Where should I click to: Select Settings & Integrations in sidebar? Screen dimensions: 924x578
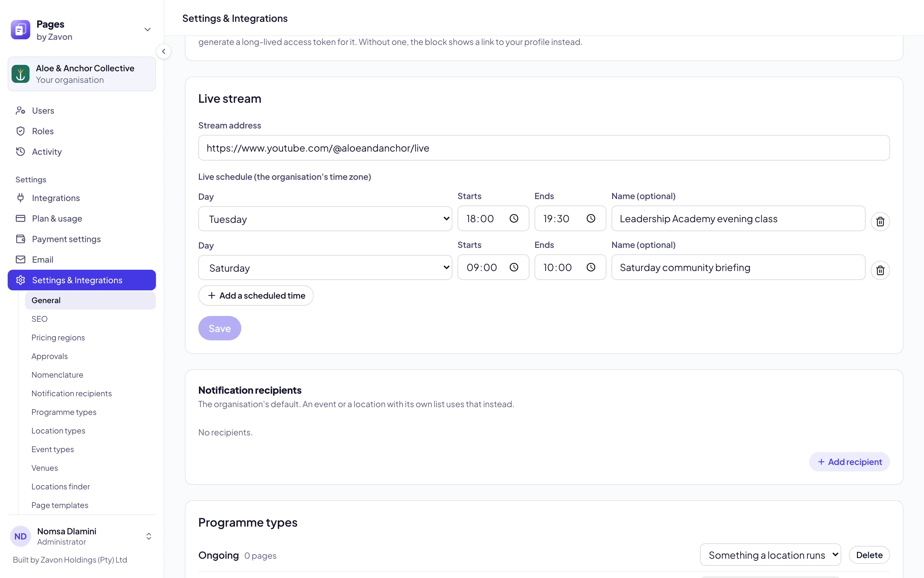(x=82, y=280)
